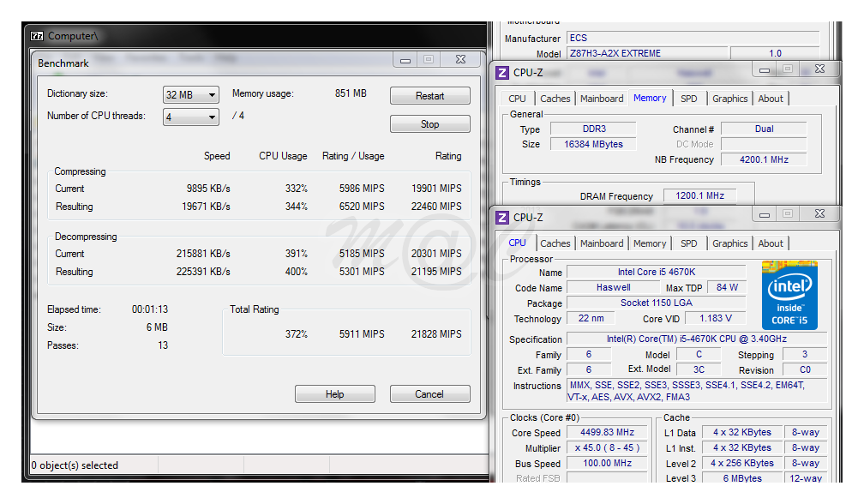Click the CPU-Z logo on the lower processor window
This screenshot has height=504, width=864.
tap(503, 218)
